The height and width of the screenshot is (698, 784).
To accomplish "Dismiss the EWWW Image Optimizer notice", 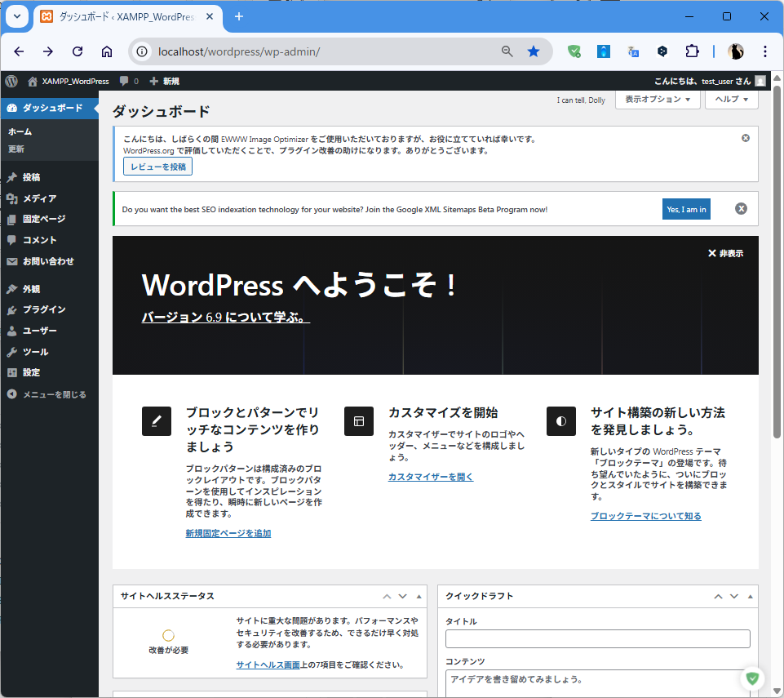I will 746,138.
